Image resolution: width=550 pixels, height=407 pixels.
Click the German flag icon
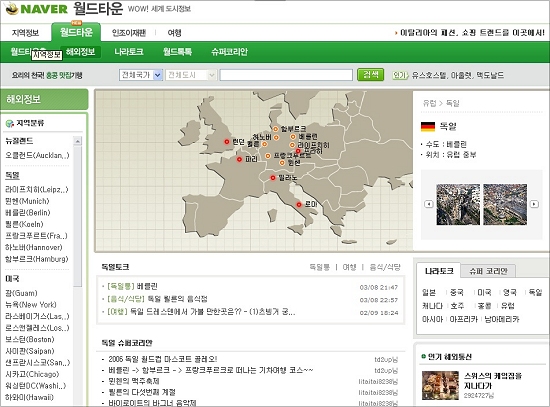428,126
